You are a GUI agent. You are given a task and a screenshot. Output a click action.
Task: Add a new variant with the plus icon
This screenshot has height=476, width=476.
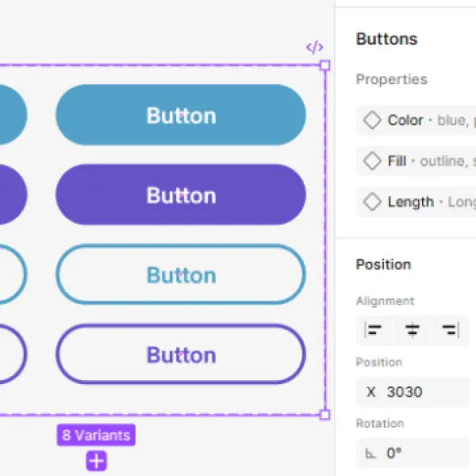pyautogui.click(x=96, y=461)
